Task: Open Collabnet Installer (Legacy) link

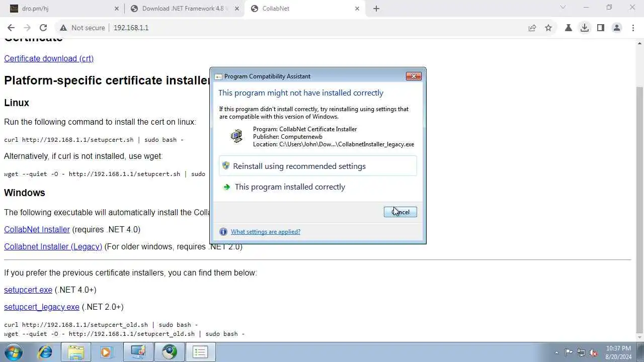Action: (x=53, y=246)
